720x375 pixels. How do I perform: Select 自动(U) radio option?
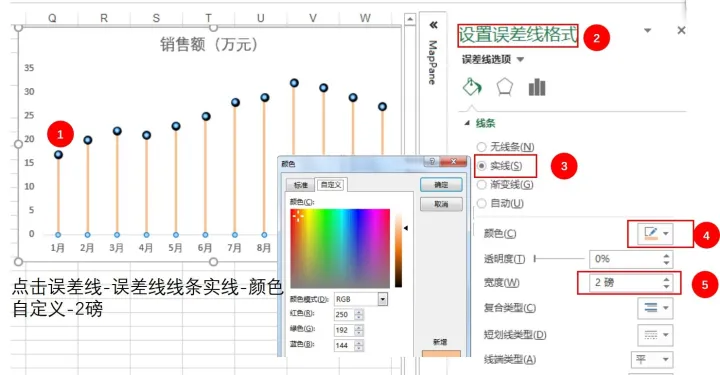coord(481,203)
